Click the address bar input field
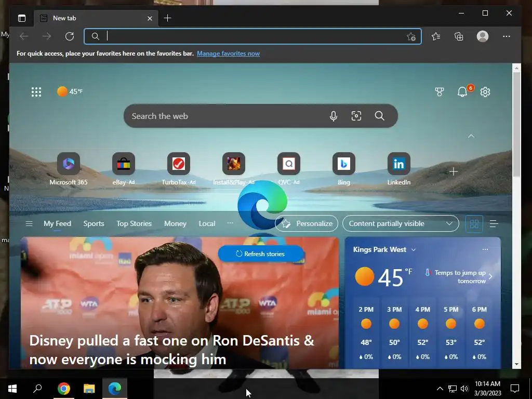Viewport: 532px width, 399px height. pyautogui.click(x=252, y=36)
